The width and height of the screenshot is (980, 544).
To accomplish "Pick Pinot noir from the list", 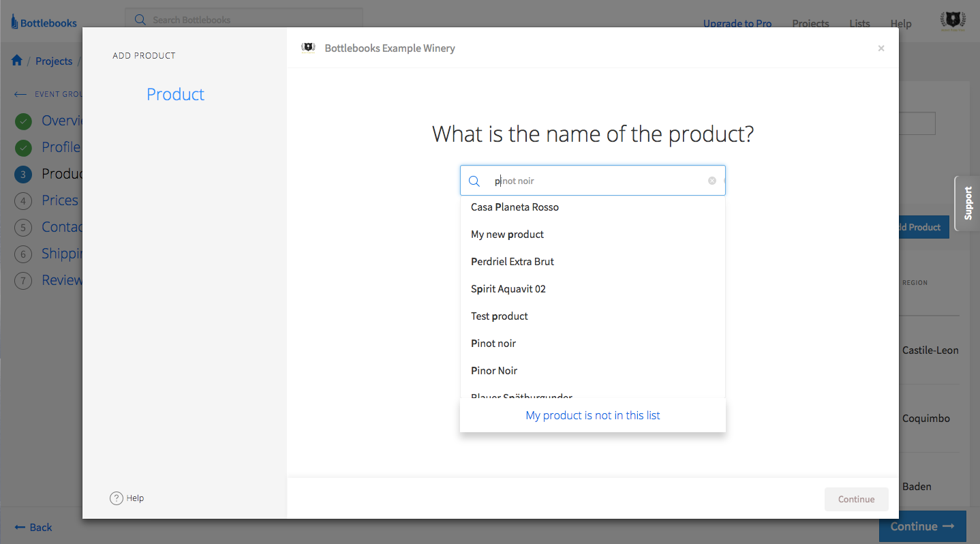I will pyautogui.click(x=593, y=344).
